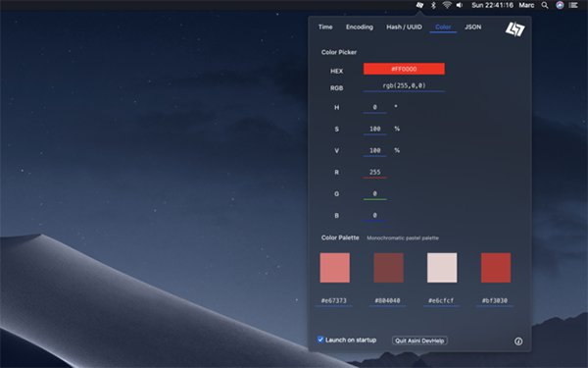Click the Asini DevHelp menu bar icon
Image resolution: width=588 pixels, height=368 pixels.
click(420, 5)
